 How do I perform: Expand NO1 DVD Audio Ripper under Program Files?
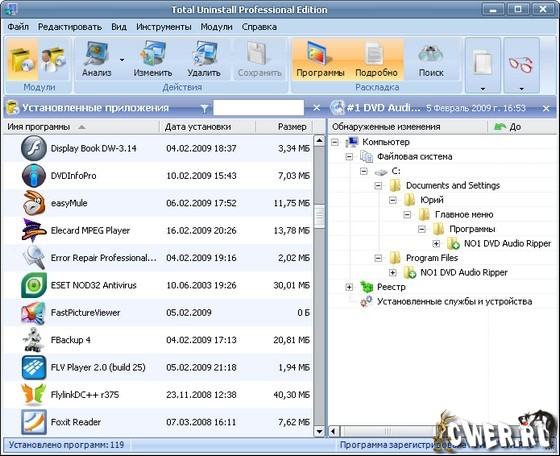(x=392, y=272)
